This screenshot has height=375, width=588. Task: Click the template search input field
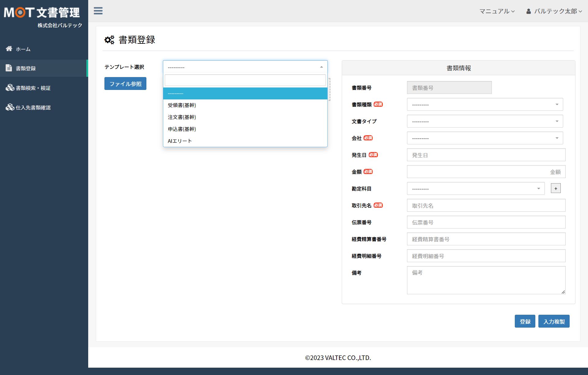pos(245,80)
